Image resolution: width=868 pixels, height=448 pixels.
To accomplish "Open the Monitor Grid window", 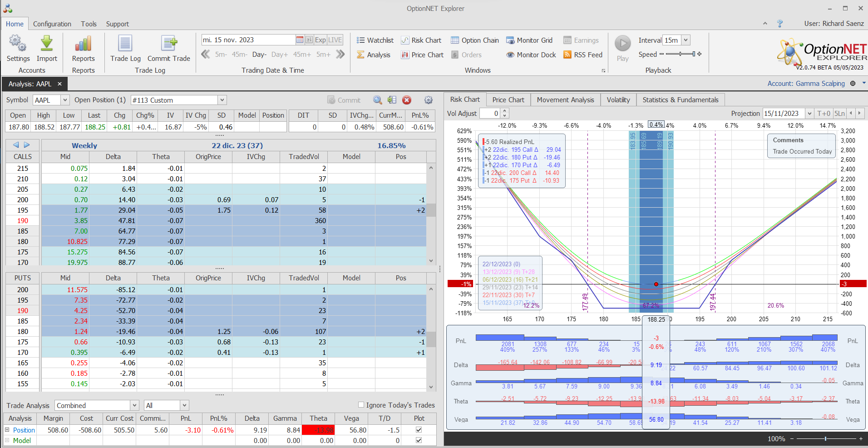I will 529,40.
